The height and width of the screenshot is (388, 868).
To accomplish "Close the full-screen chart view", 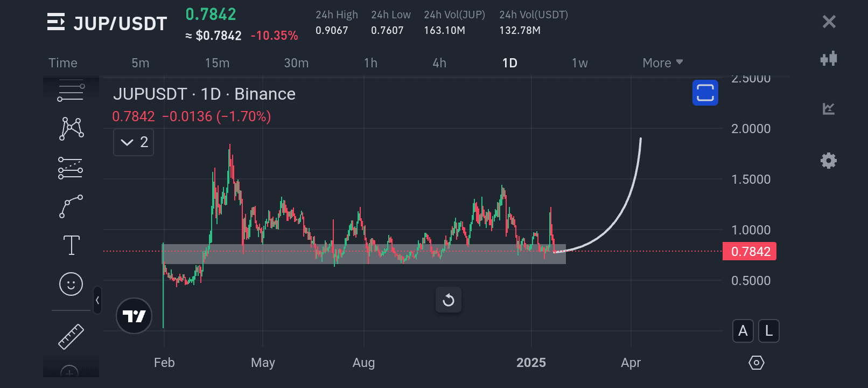I will (x=829, y=22).
